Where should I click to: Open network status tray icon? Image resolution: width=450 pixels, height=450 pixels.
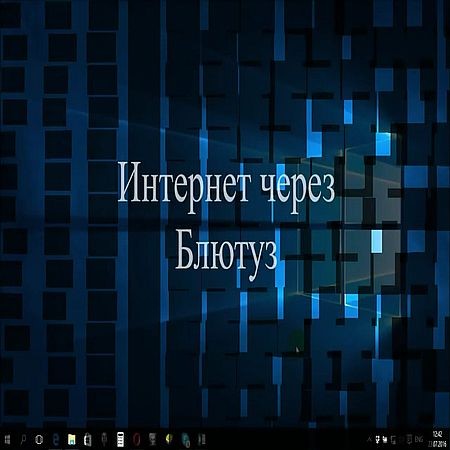click(394, 440)
